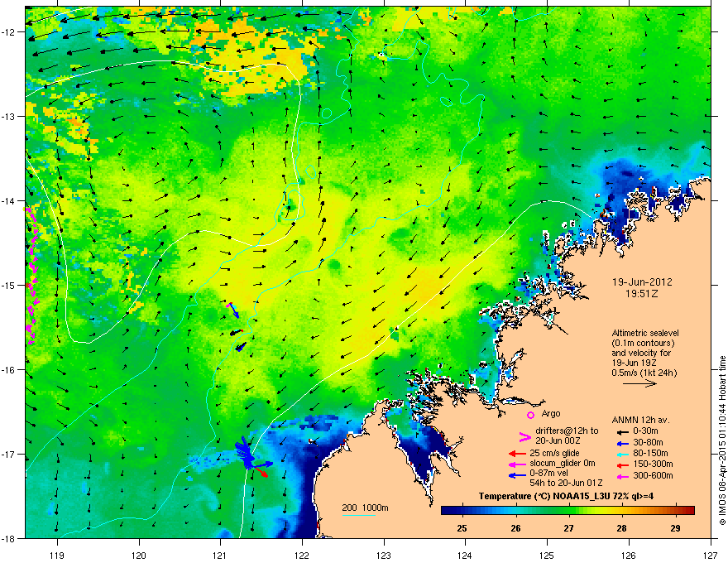Click the time label 19:51Z
The width and height of the screenshot is (728, 563).
click(x=642, y=294)
